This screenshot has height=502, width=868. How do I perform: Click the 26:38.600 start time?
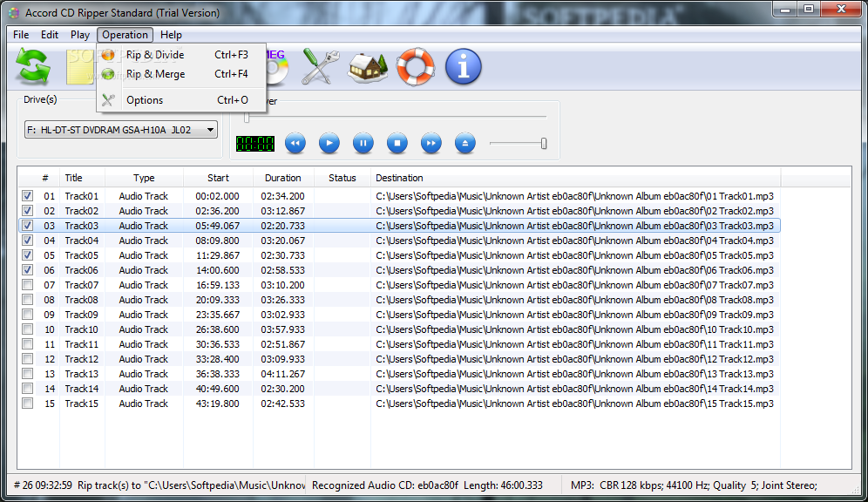click(x=218, y=329)
